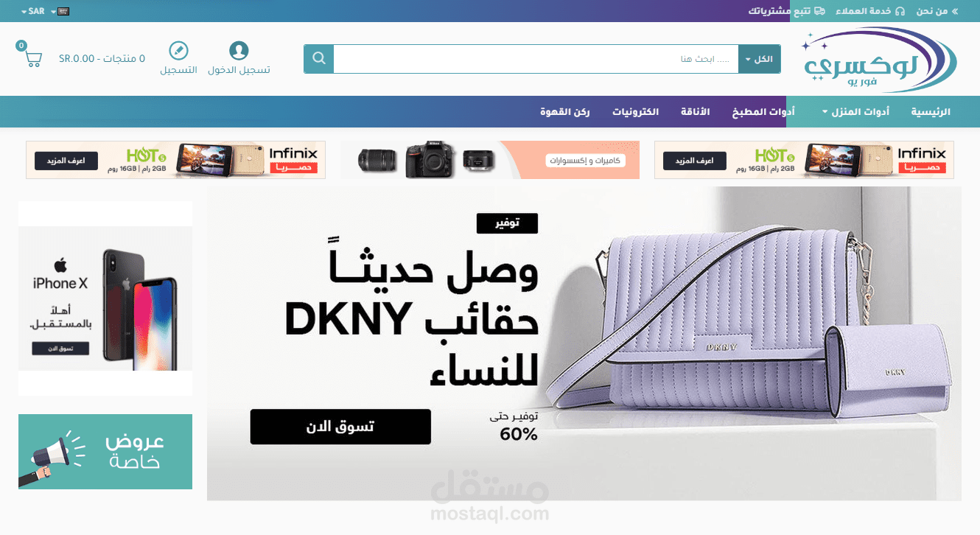Click اعرف المزيد on right Infinix banner
The image size is (980, 535).
(694, 161)
